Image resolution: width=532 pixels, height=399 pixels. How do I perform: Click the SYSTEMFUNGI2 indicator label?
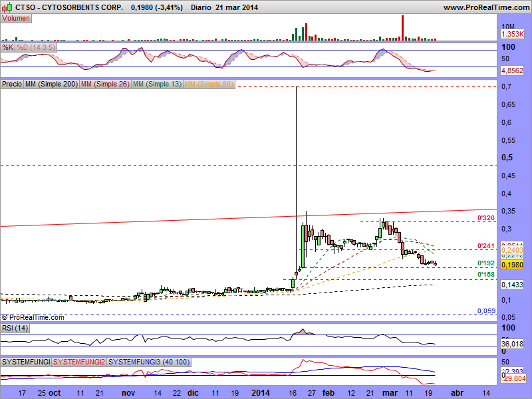pyautogui.click(x=79, y=362)
